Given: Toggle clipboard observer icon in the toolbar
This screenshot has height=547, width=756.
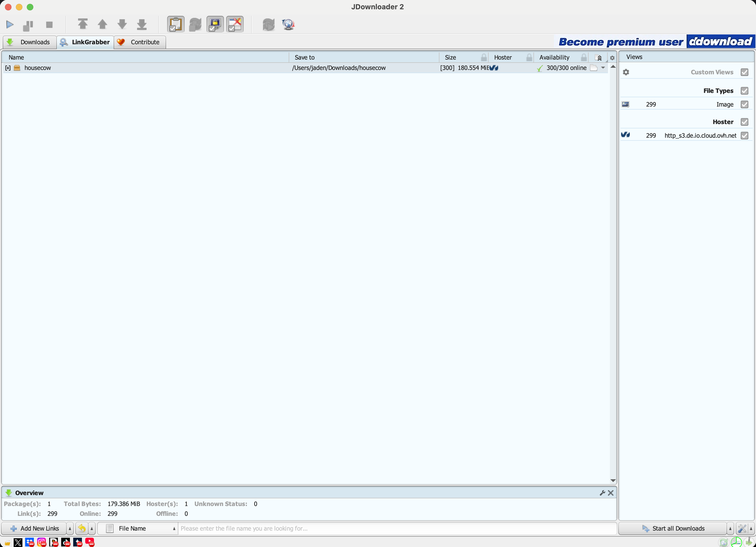Looking at the screenshot, I should pyautogui.click(x=176, y=24).
